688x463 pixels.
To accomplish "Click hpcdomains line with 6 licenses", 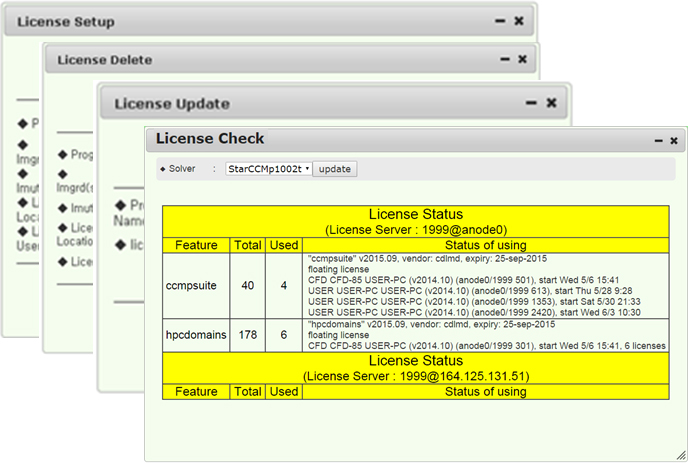I will point(487,346).
